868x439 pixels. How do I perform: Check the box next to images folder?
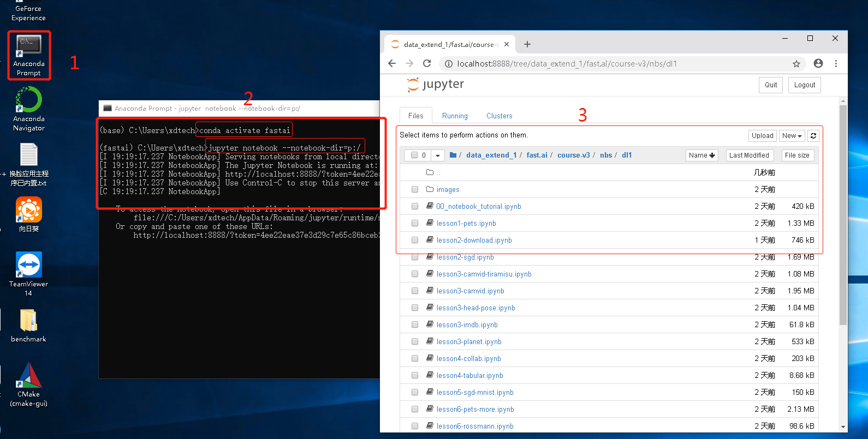[415, 189]
